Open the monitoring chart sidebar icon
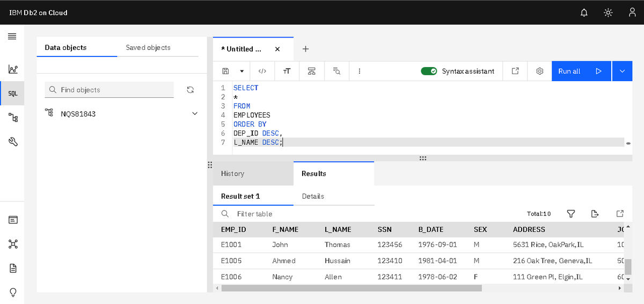This screenshot has width=644, height=304. 13,69
